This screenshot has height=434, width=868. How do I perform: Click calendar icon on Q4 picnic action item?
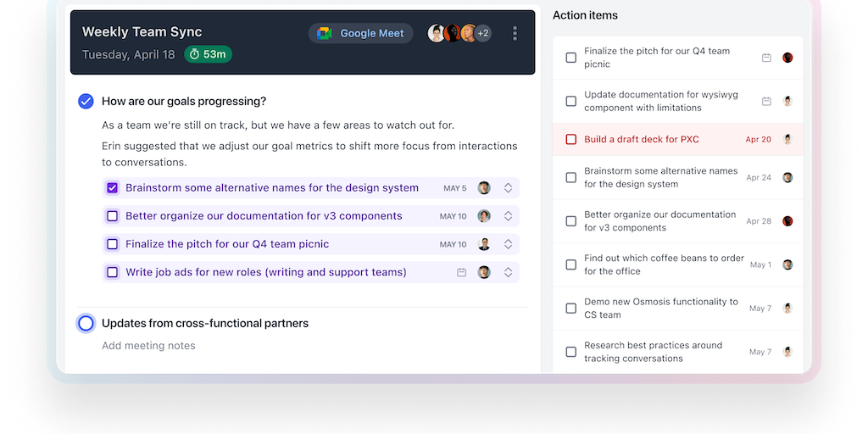coord(766,58)
